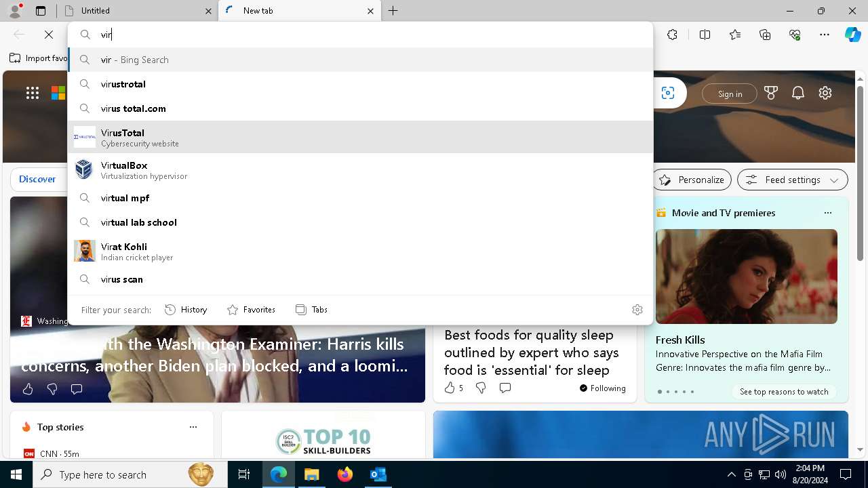Viewport: 868px width, 488px height.
Task: Select the 'virus total.com' suggestion
Action: coord(361,108)
